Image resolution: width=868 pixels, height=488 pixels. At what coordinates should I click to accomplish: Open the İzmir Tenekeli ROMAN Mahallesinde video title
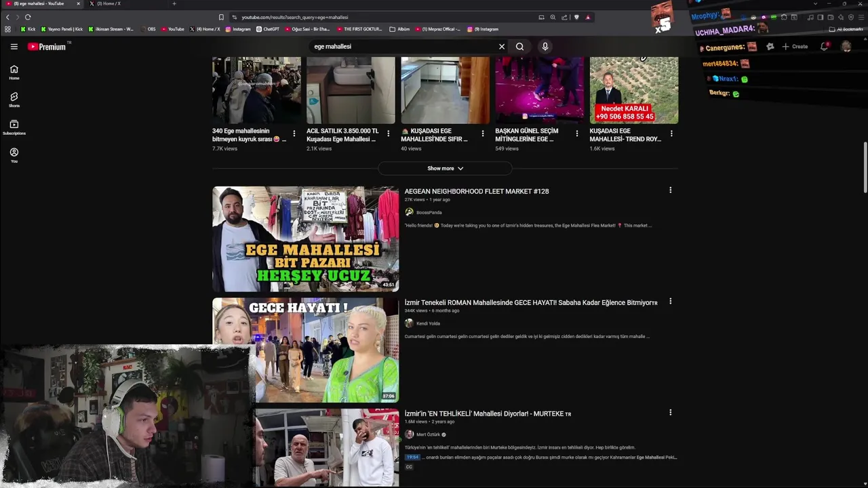click(531, 302)
